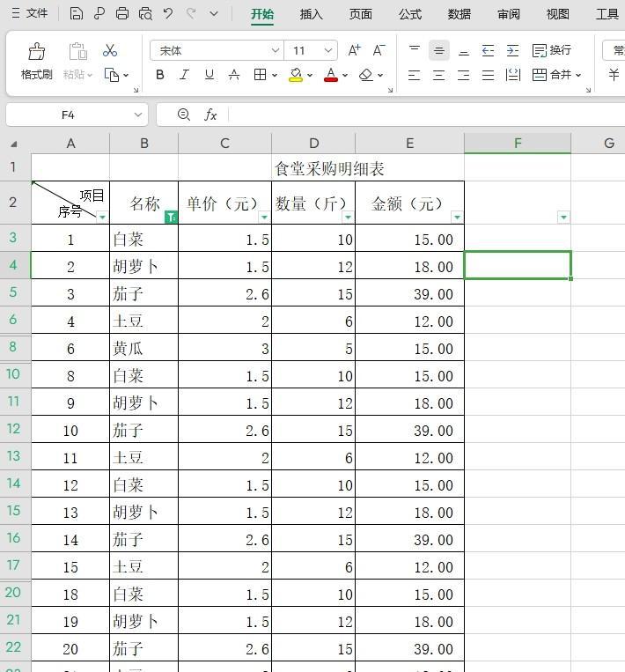This screenshot has width=625, height=672.
Task: Align text to top
Action: pos(415,50)
